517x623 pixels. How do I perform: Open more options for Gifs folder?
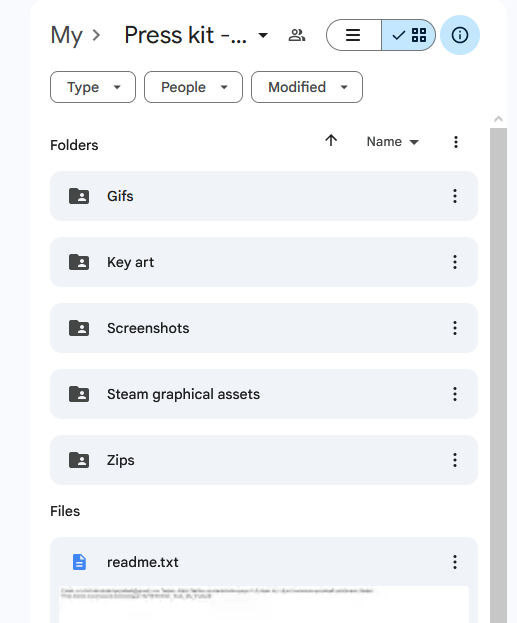click(455, 196)
